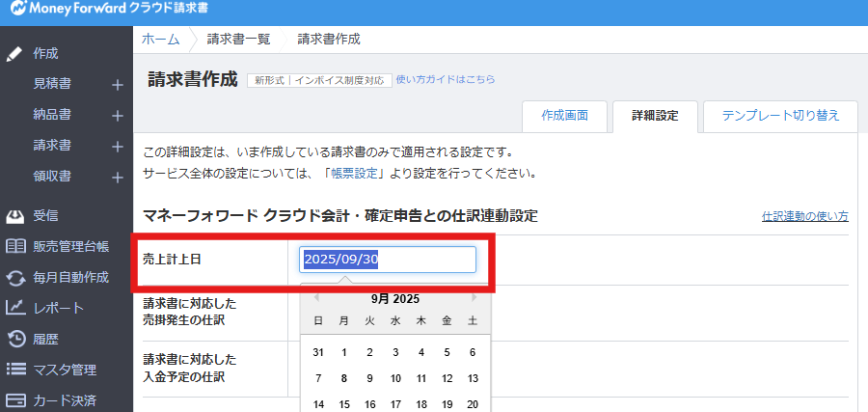
Task: Open 販売管理台帳 book icon in sidebar
Action: pyautogui.click(x=15, y=246)
